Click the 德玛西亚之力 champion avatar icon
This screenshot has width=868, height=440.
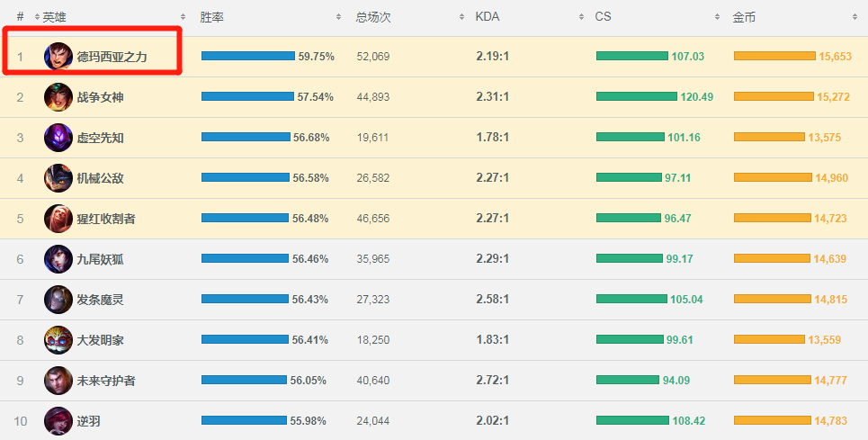coord(58,56)
